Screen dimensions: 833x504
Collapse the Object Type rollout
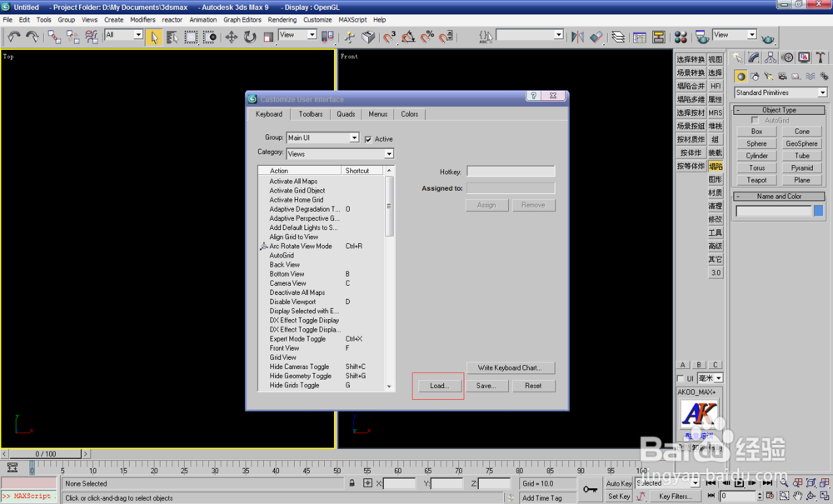tap(779, 110)
